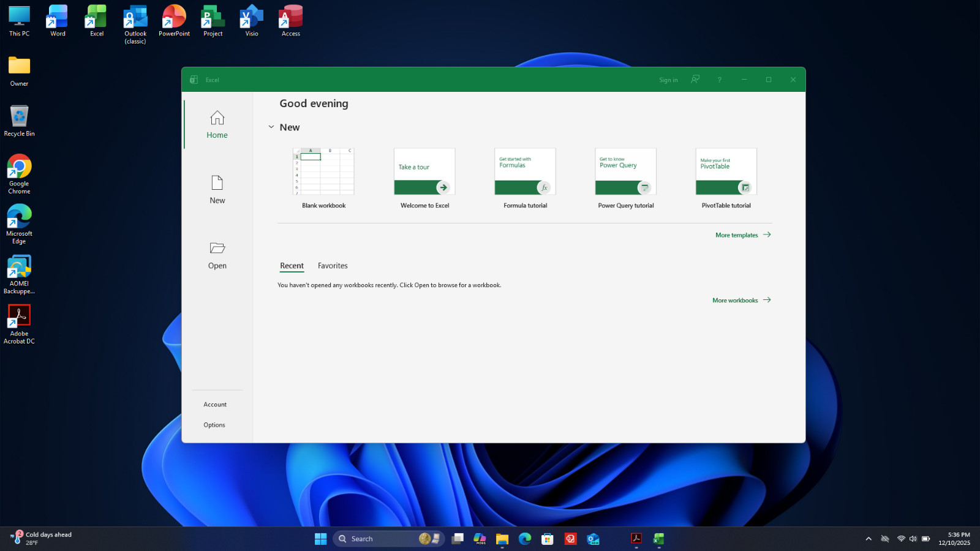Viewport: 980px width, 551px height.
Task: Select Open in Excel's left sidebar
Action: pyautogui.click(x=217, y=255)
